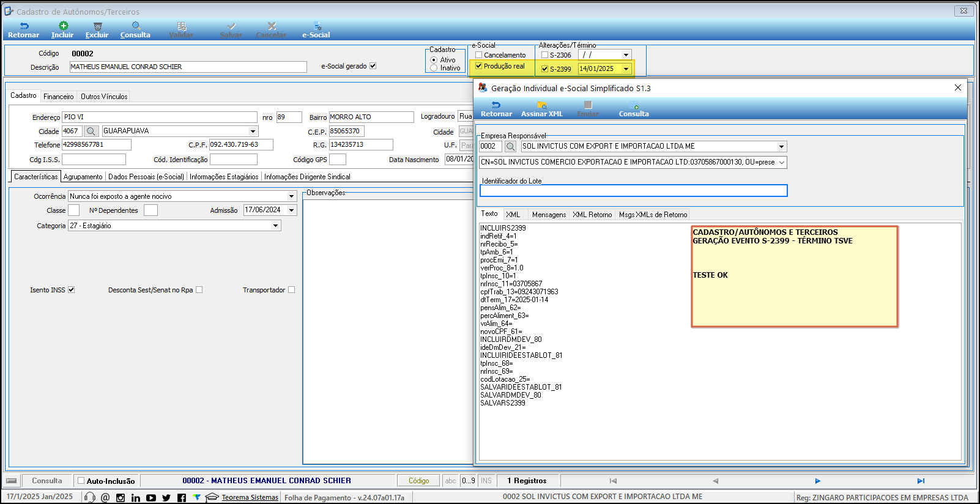Switch to the Financeiro tab
The height and width of the screenshot is (504, 980).
(x=59, y=97)
